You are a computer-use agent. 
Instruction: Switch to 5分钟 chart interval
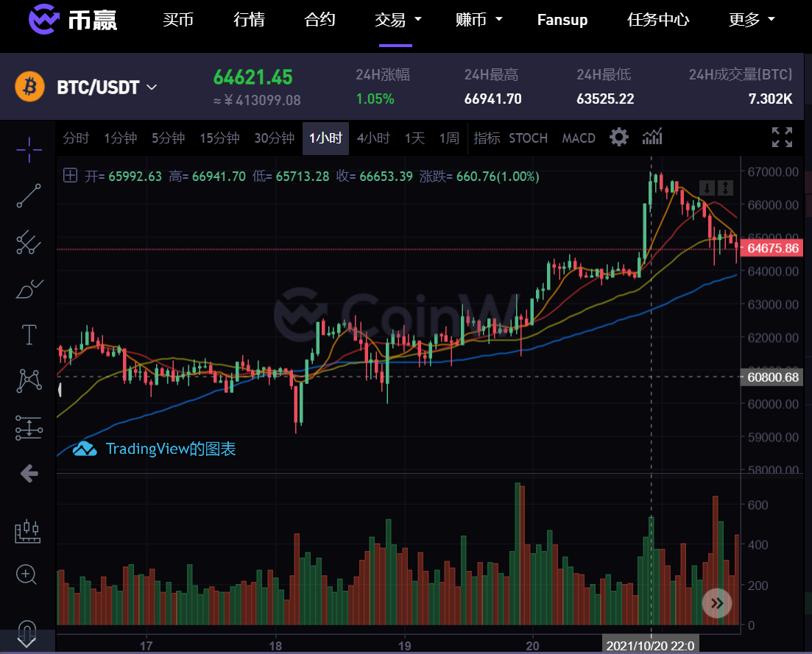(x=169, y=138)
